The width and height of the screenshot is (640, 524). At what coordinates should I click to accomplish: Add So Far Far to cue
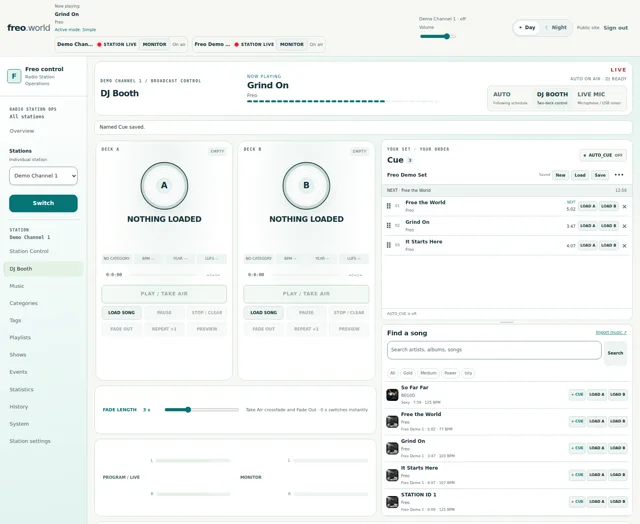[577, 395]
